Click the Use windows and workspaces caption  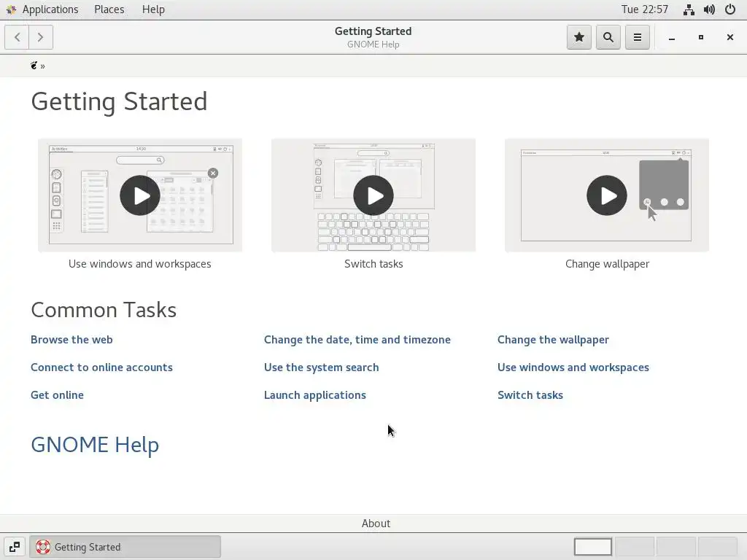click(139, 264)
